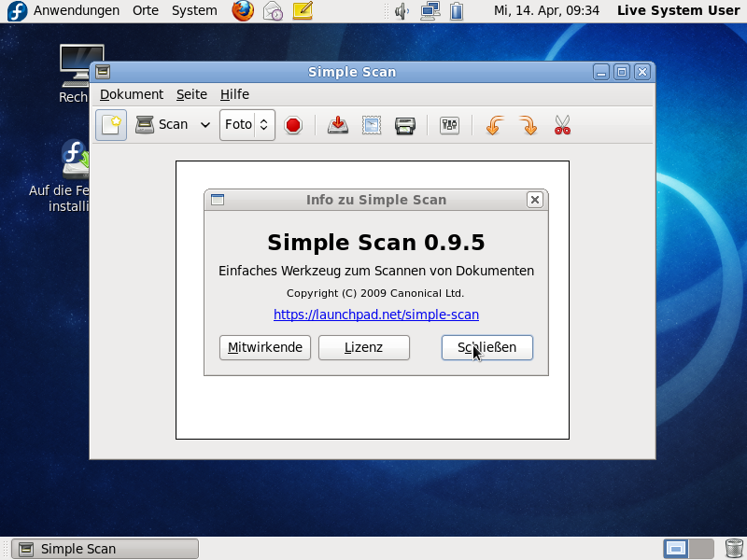Launch Firefox from the top panel
Viewport: 747px width, 560px height.
pyautogui.click(x=243, y=10)
